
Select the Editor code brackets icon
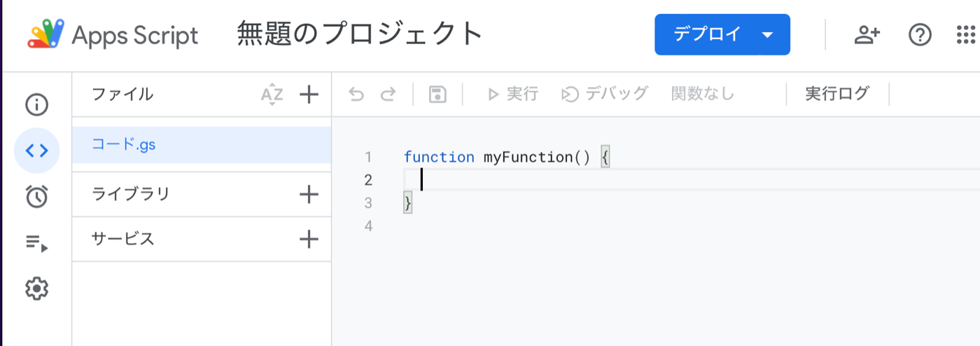click(x=36, y=151)
